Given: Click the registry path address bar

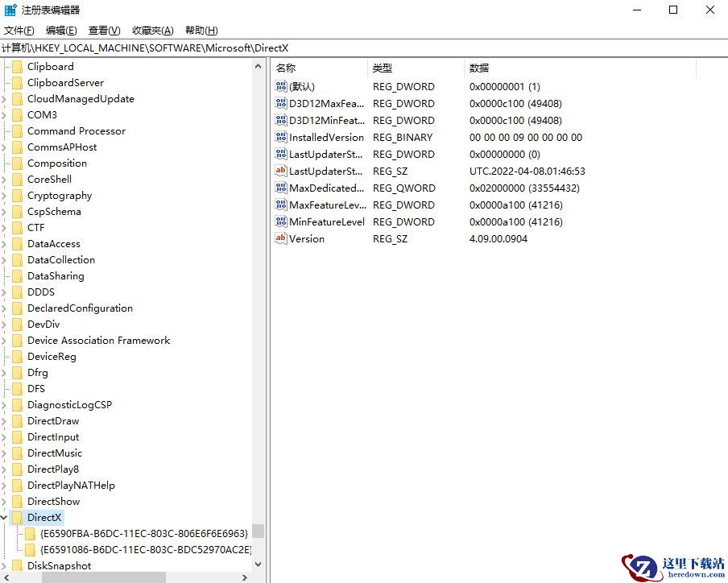Looking at the screenshot, I should click(x=364, y=48).
